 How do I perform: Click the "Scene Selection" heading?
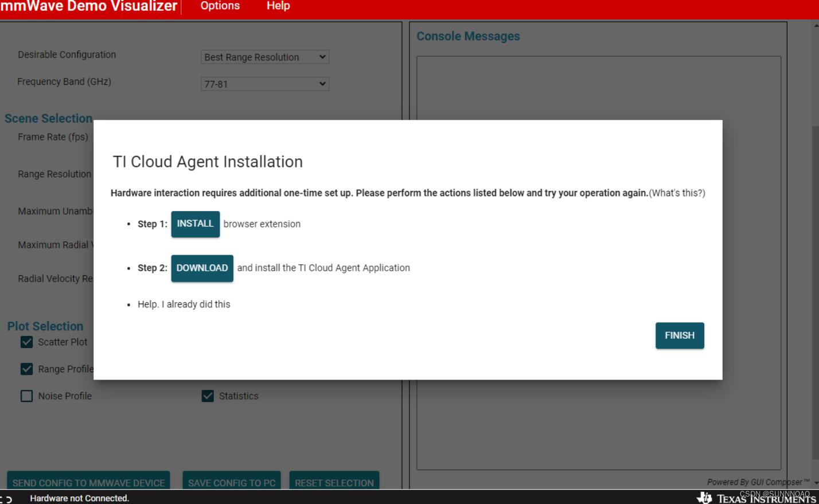(49, 118)
